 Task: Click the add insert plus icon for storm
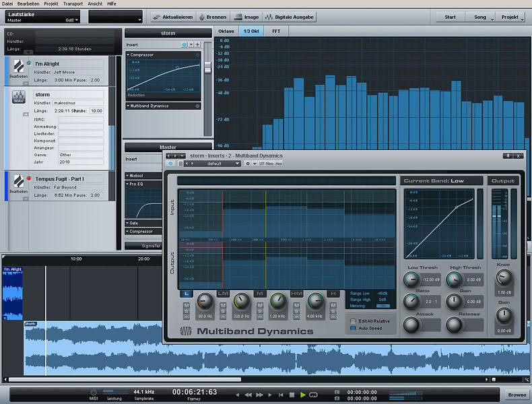pos(197,44)
